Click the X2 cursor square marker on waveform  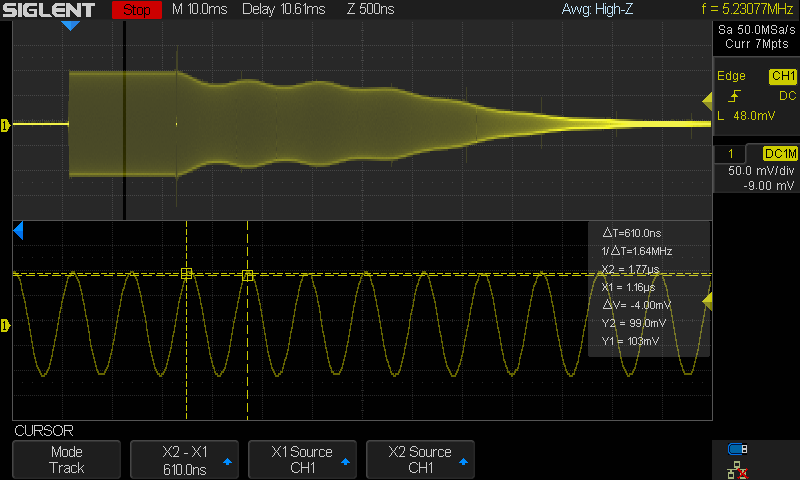pyautogui.click(x=248, y=275)
